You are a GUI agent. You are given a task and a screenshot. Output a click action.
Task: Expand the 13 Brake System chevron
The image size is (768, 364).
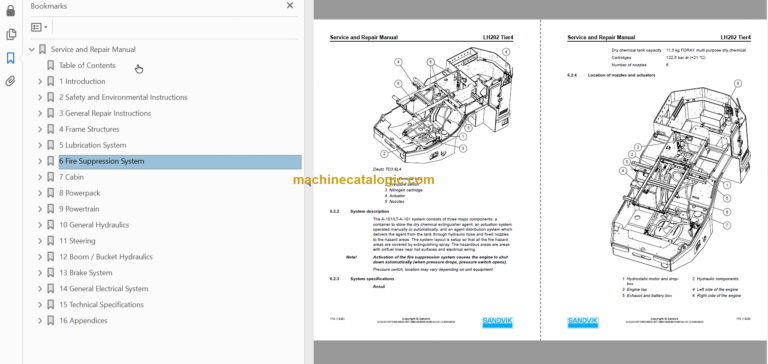pos(40,272)
